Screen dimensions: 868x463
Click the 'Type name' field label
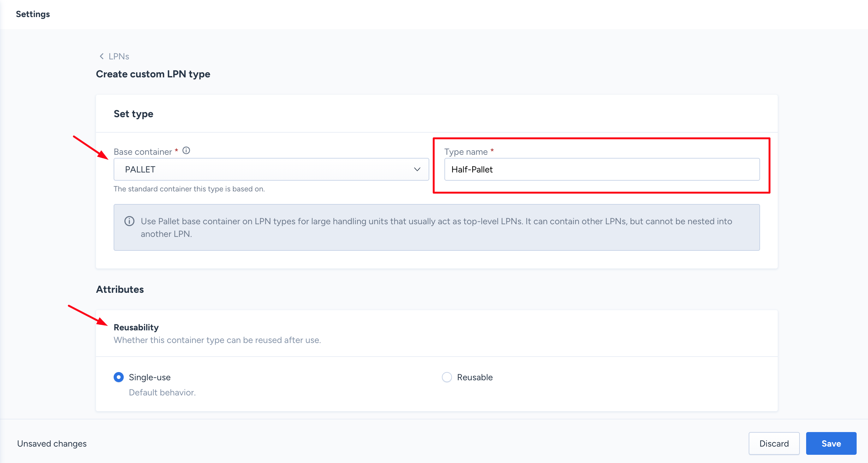click(466, 152)
